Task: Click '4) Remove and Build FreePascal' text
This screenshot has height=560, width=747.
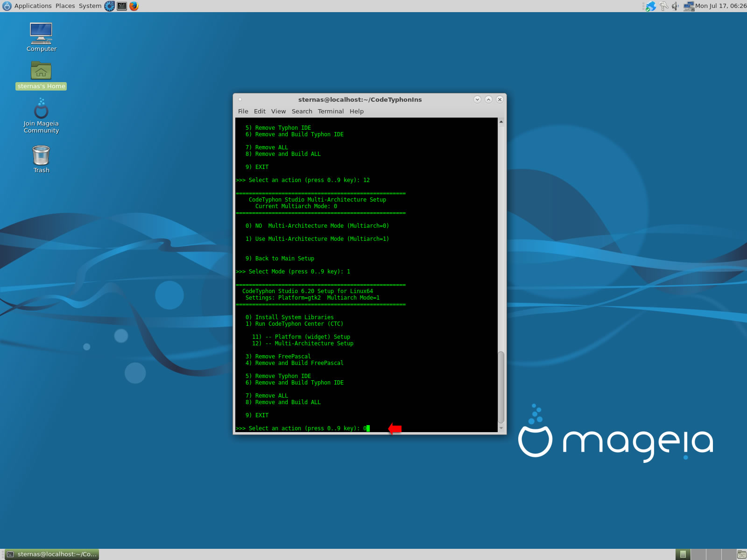Action: [294, 363]
